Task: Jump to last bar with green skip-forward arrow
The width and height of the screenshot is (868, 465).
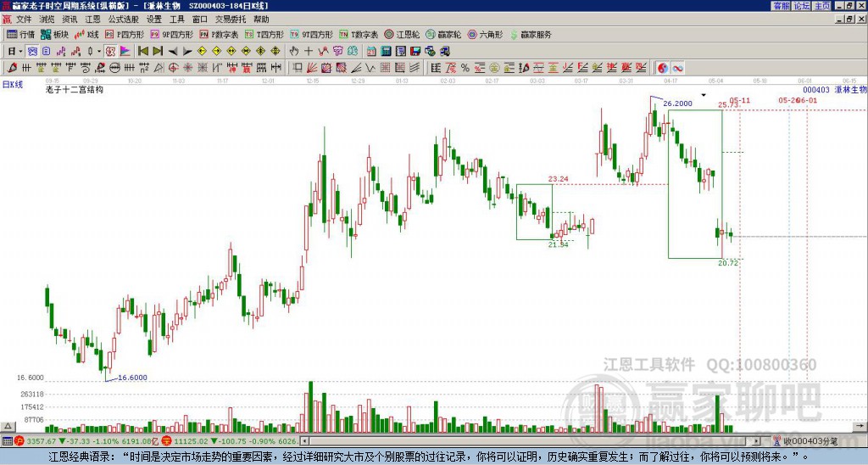Action: [158, 52]
